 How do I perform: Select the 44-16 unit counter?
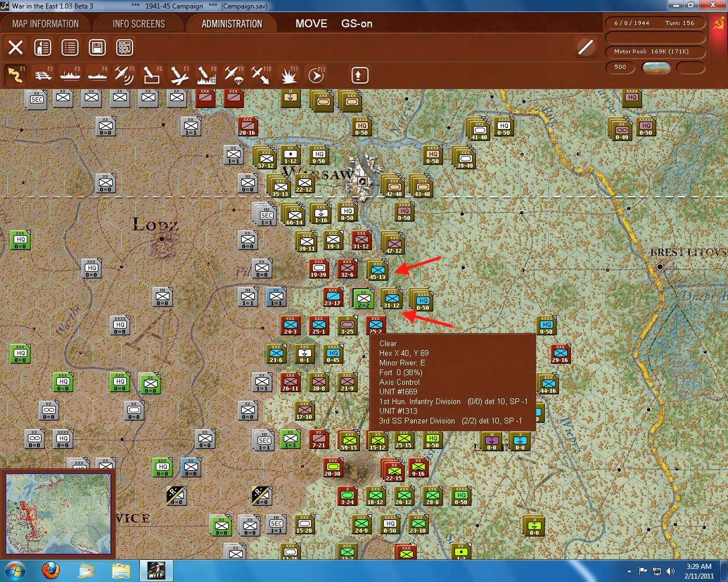coord(548,384)
